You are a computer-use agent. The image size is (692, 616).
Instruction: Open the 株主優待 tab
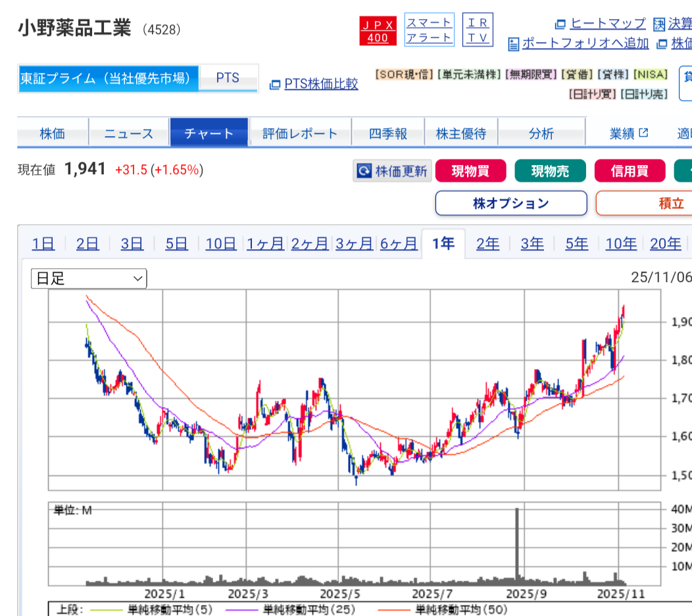pos(460,132)
